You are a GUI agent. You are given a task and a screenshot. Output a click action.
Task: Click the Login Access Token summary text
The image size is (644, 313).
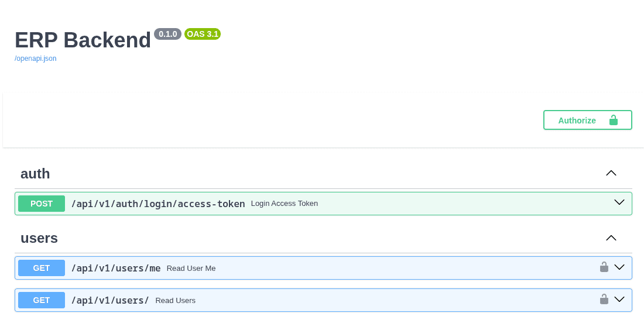coord(285,204)
